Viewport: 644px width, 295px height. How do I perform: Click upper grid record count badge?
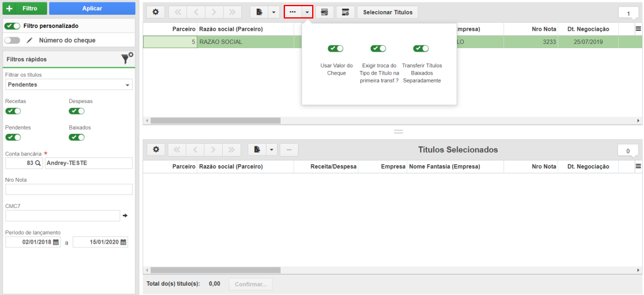click(629, 14)
